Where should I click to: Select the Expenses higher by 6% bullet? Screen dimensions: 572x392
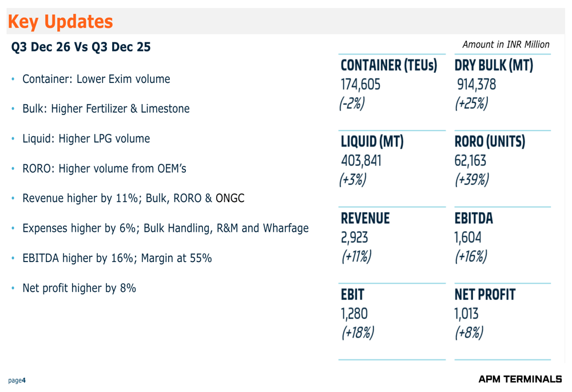tap(165, 228)
